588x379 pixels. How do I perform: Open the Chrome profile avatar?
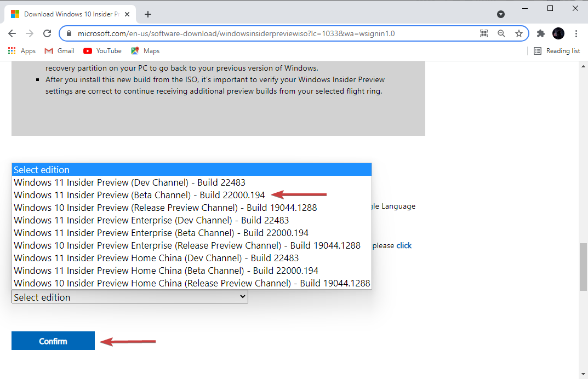(x=558, y=34)
